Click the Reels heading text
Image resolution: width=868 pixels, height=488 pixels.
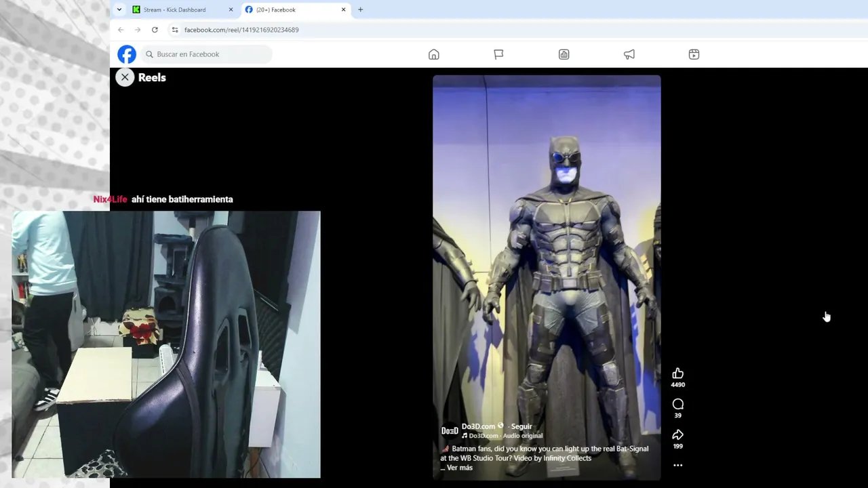[x=152, y=77]
